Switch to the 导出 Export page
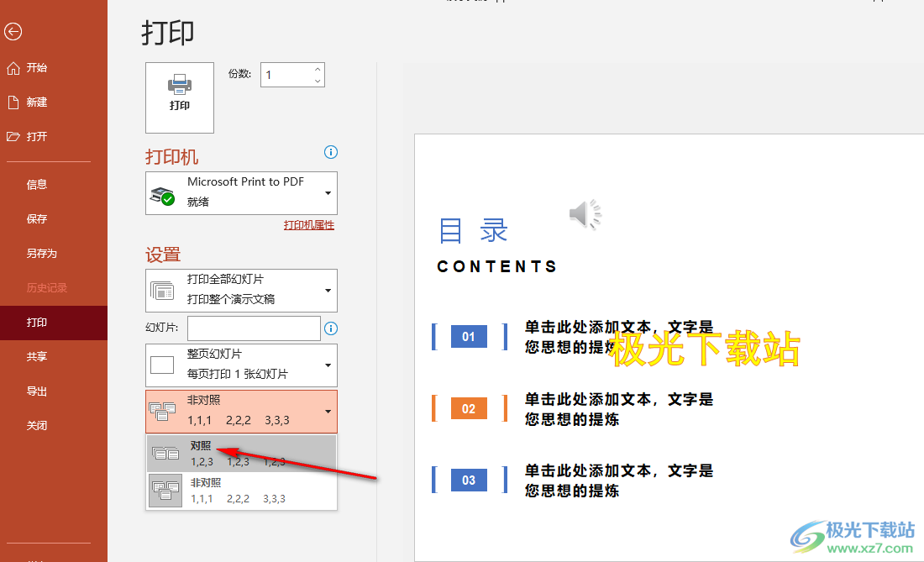924x562 pixels. tap(36, 391)
